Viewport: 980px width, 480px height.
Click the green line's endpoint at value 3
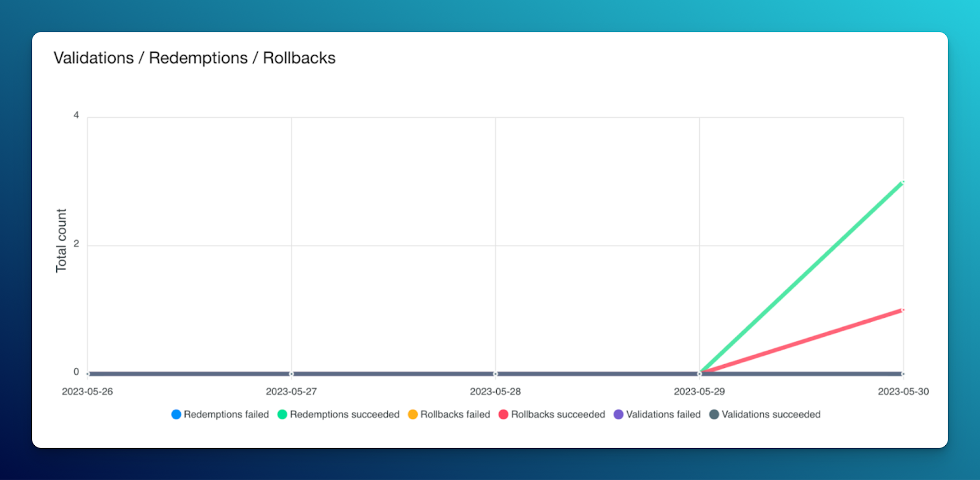click(903, 182)
